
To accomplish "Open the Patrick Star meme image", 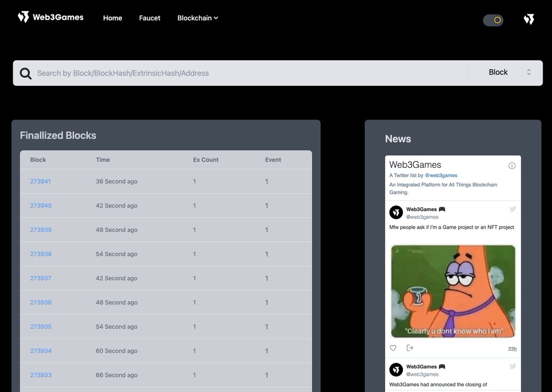I will (453, 291).
